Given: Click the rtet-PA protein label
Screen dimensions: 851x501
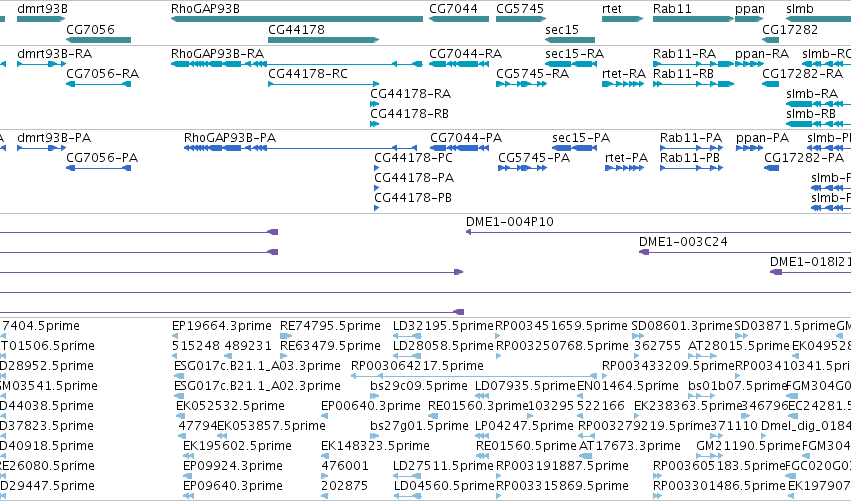Looking at the screenshot, I should 626,158.
